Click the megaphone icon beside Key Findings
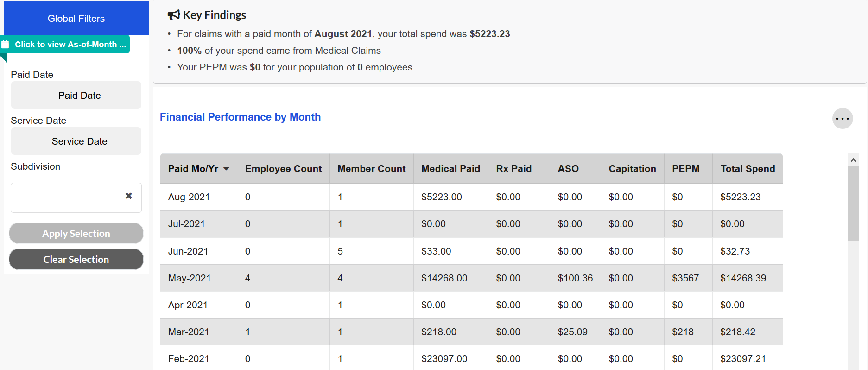The height and width of the screenshot is (370, 868). pos(173,15)
